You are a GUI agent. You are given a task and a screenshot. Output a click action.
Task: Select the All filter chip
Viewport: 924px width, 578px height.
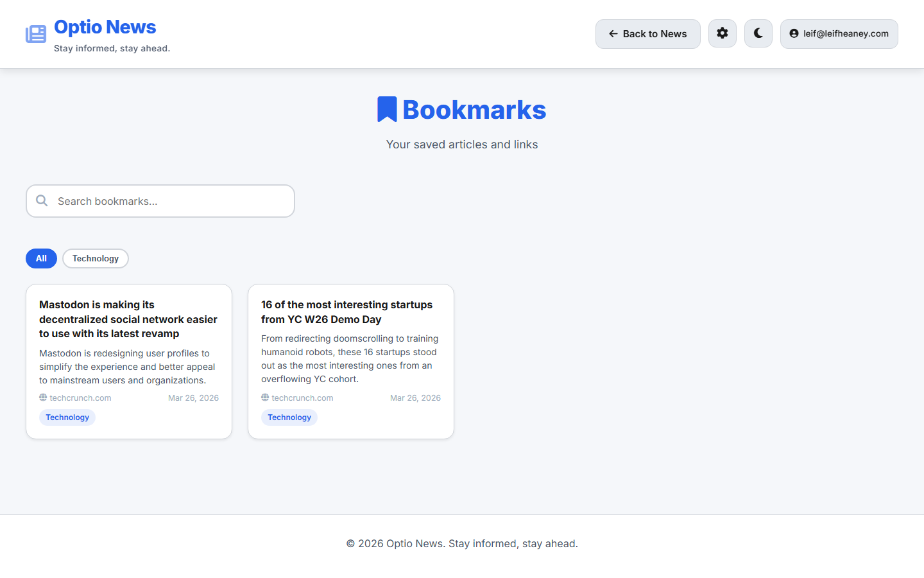[41, 258]
